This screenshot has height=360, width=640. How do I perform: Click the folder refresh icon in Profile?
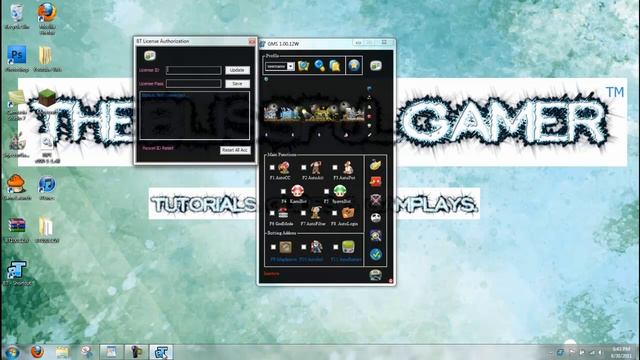pyautogui.click(x=303, y=66)
